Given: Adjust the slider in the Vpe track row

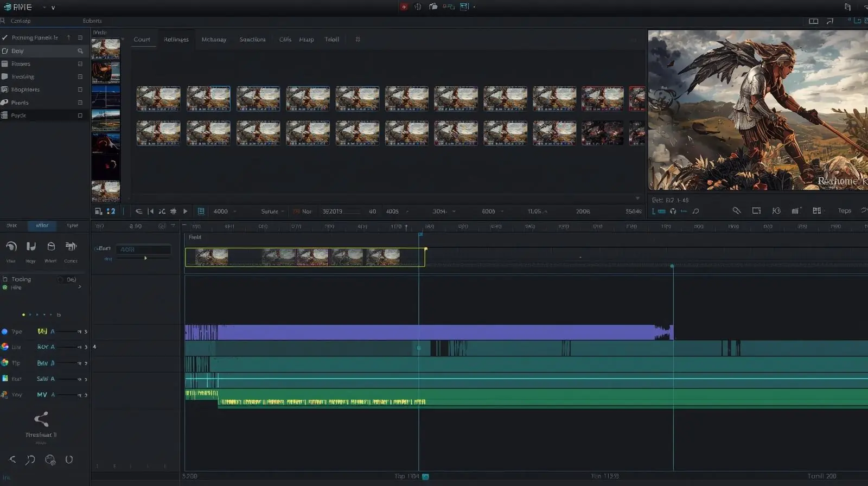Looking at the screenshot, I should (x=67, y=331).
